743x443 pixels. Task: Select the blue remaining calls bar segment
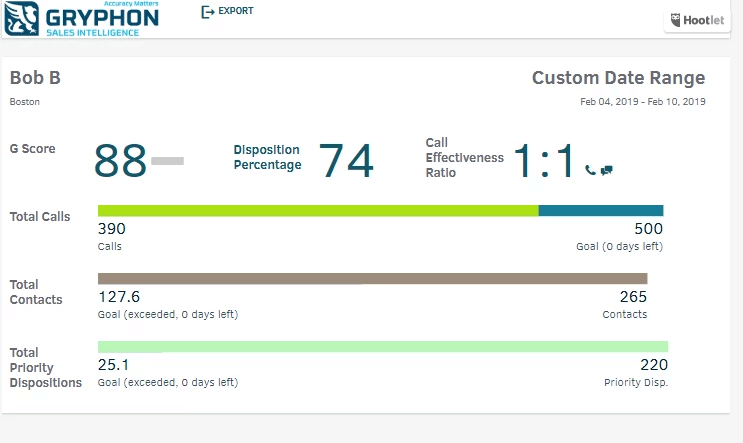coord(601,211)
